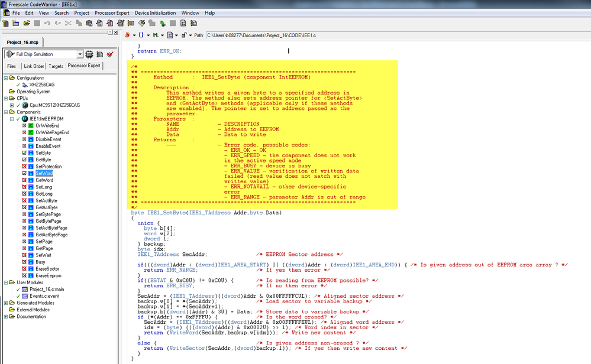Click the Find magnifier toolbar icon

tap(99, 23)
